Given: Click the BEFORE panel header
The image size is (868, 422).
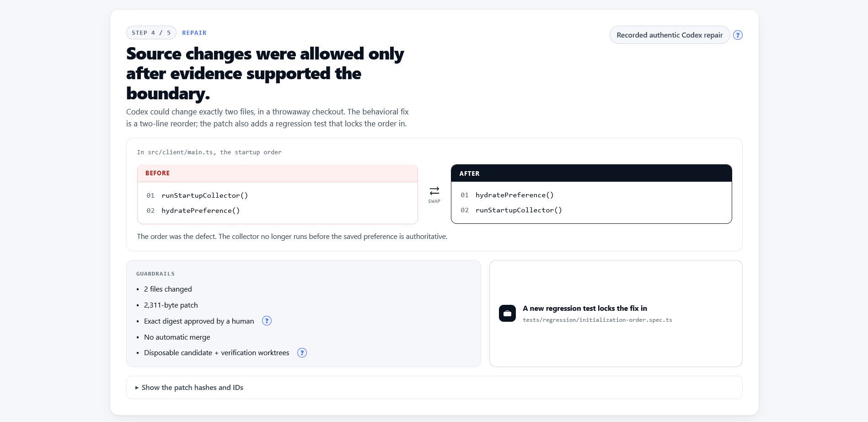Looking at the screenshot, I should point(278,173).
